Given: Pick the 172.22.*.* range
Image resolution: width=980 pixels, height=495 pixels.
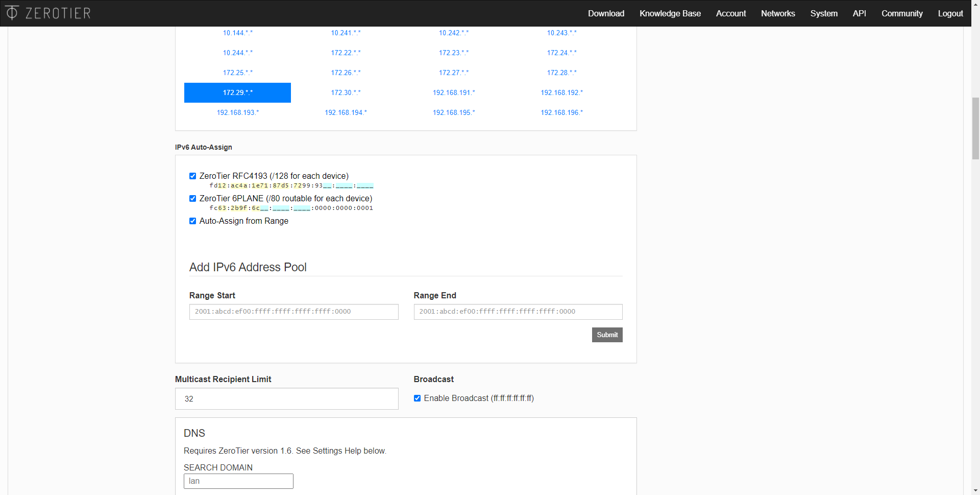Looking at the screenshot, I should click(346, 53).
